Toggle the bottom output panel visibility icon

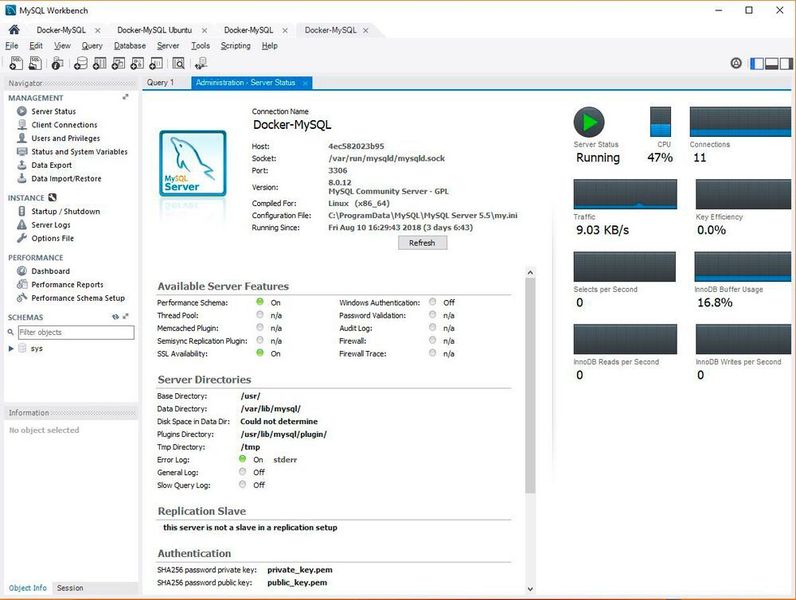click(x=772, y=63)
